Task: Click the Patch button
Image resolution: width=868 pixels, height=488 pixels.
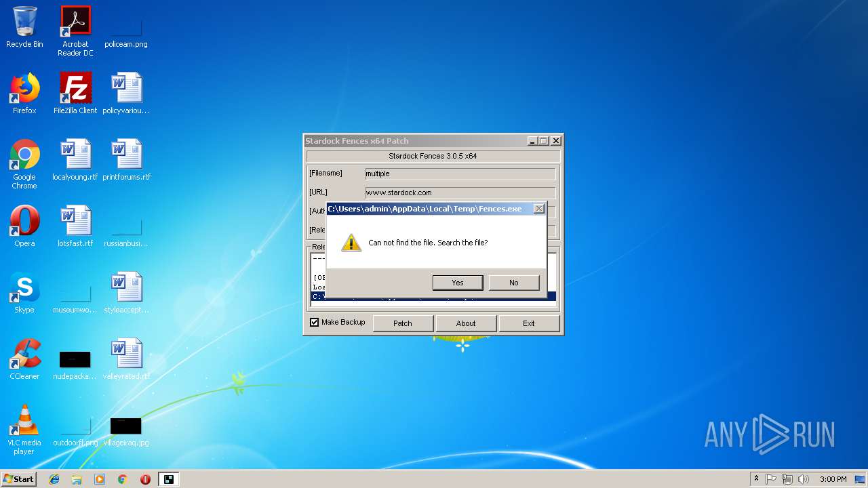Action: (x=403, y=323)
